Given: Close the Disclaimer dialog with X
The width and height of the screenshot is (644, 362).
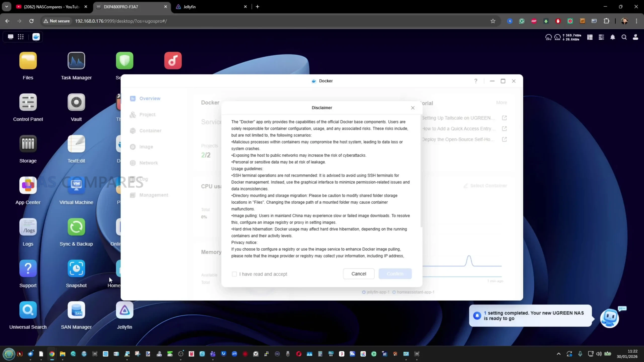Looking at the screenshot, I should tap(413, 108).
